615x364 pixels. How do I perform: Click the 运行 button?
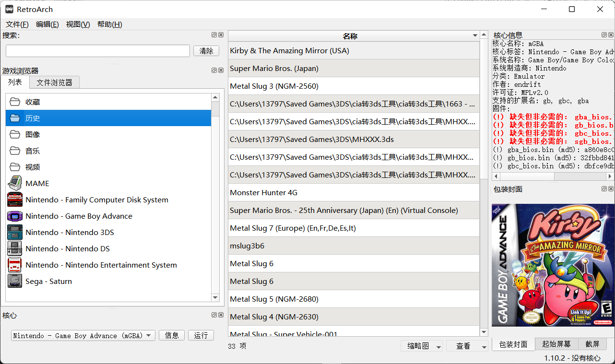coord(201,336)
